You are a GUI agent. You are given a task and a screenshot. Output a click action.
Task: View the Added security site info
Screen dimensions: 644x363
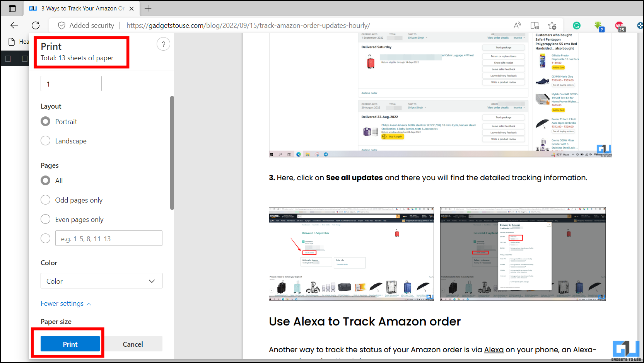pyautogui.click(x=86, y=26)
